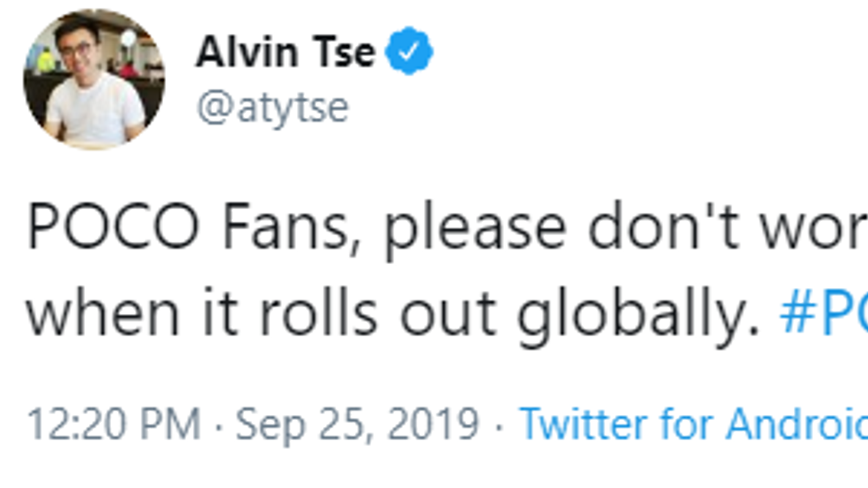Select the Sep 25, 2019 date
868x488 pixels.
(x=357, y=424)
